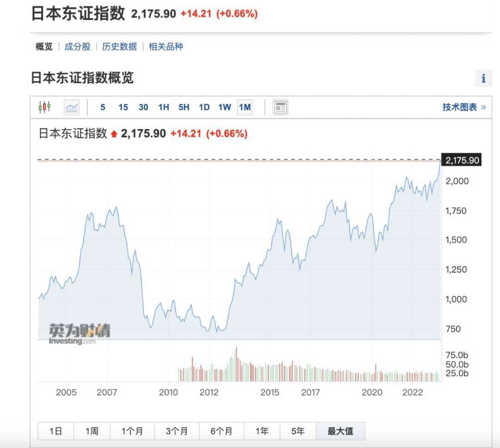Go to 历史数据 tab

(x=119, y=47)
